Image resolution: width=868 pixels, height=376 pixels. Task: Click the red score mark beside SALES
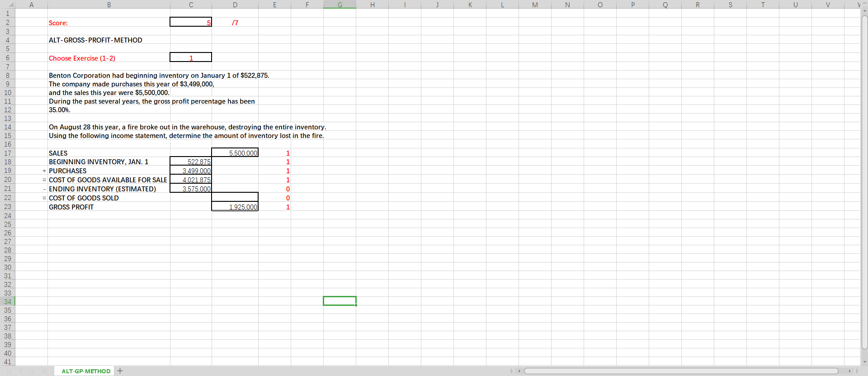pos(288,153)
